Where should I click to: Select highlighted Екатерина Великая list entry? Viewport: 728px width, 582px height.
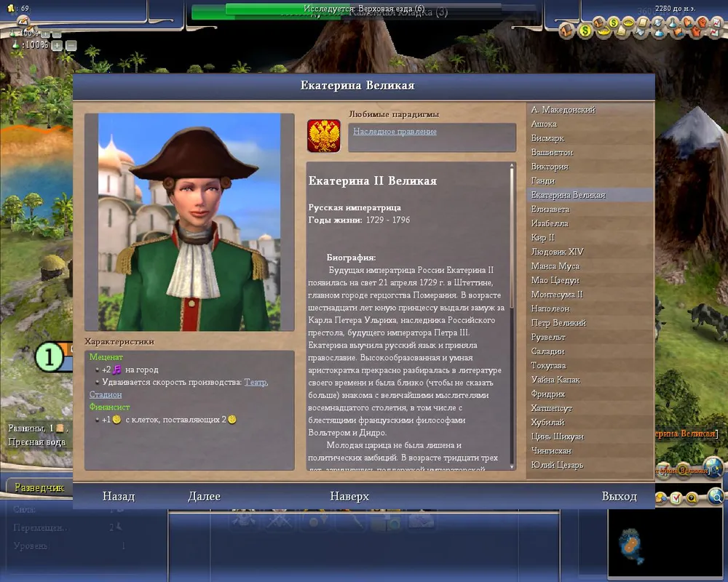[590, 195]
